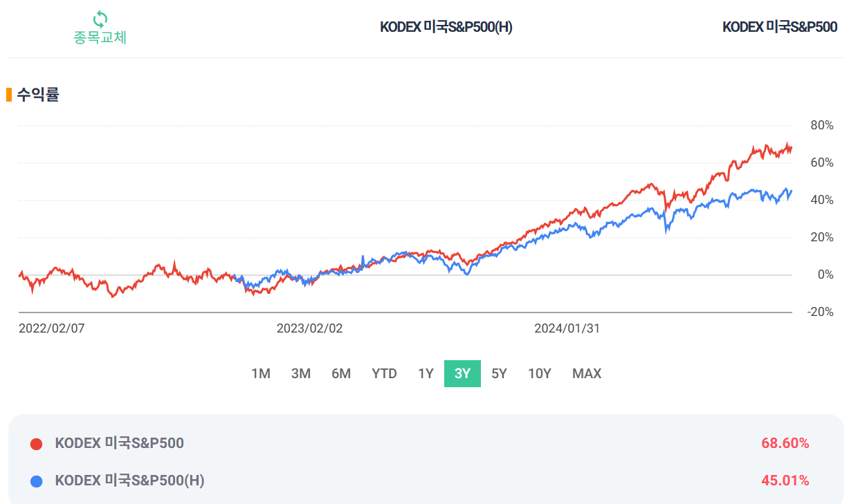The image size is (849, 504).
Task: Switch to the 10Y period tab
Action: [x=540, y=373]
